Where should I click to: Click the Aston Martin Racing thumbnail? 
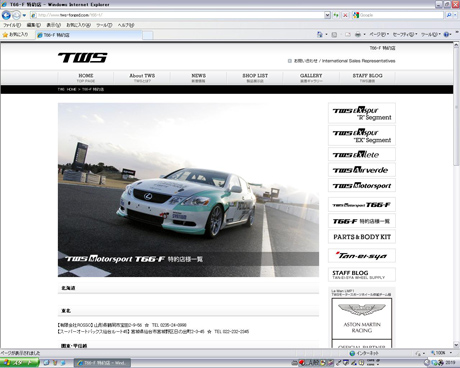click(362, 319)
